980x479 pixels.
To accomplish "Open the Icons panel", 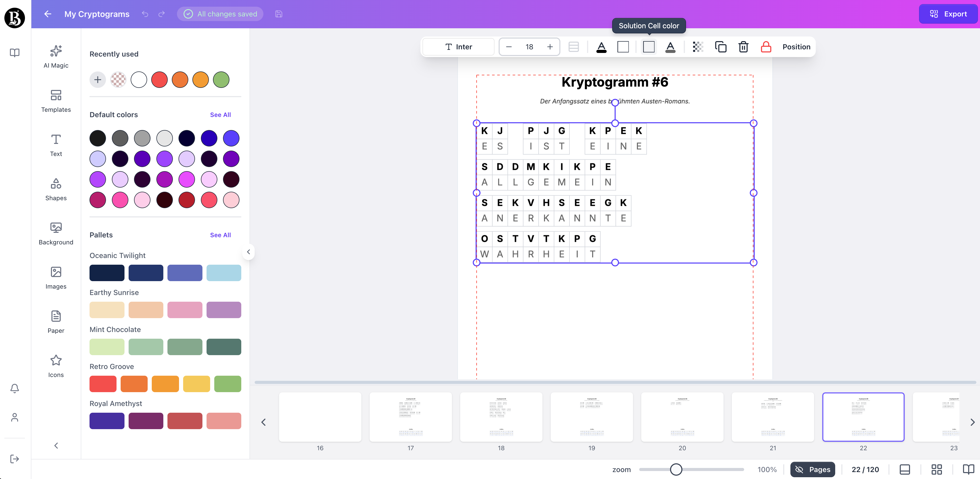I will [56, 366].
